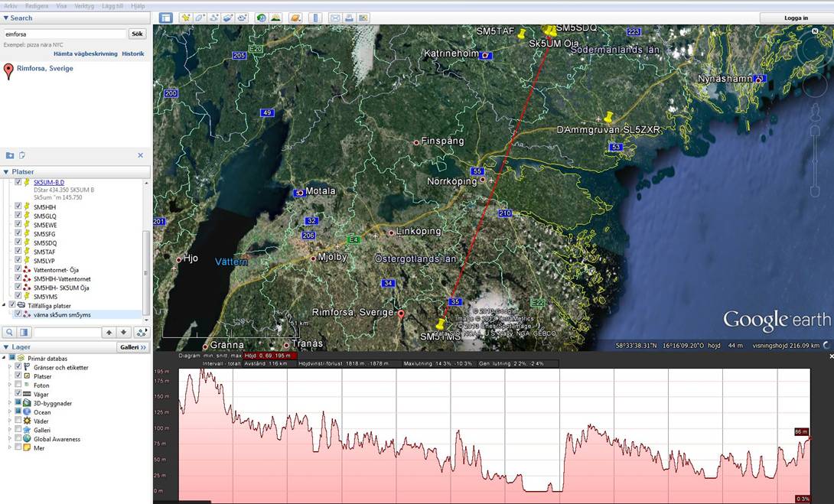Toggle the sidebar with the toolbar button
The width and height of the screenshot is (834, 504).
(166, 18)
